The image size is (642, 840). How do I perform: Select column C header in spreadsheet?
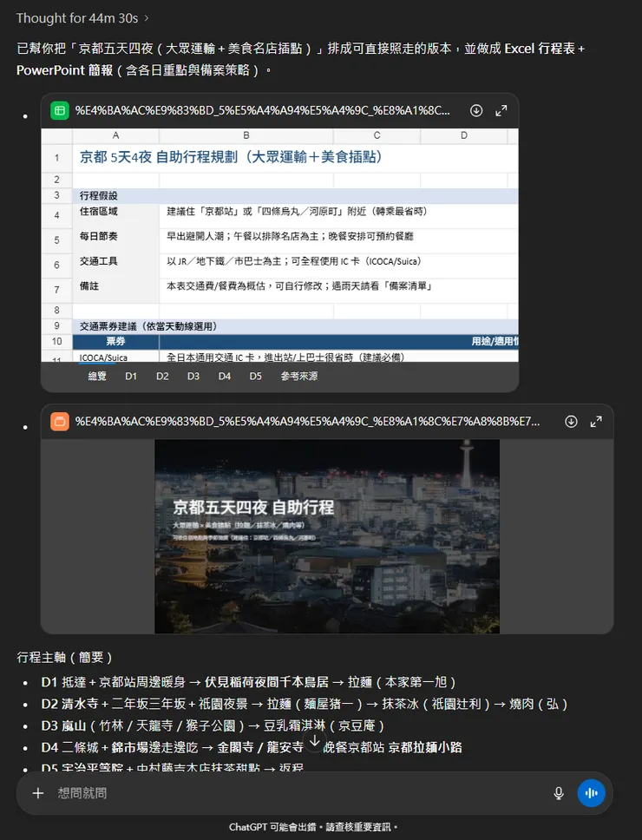pos(377,135)
